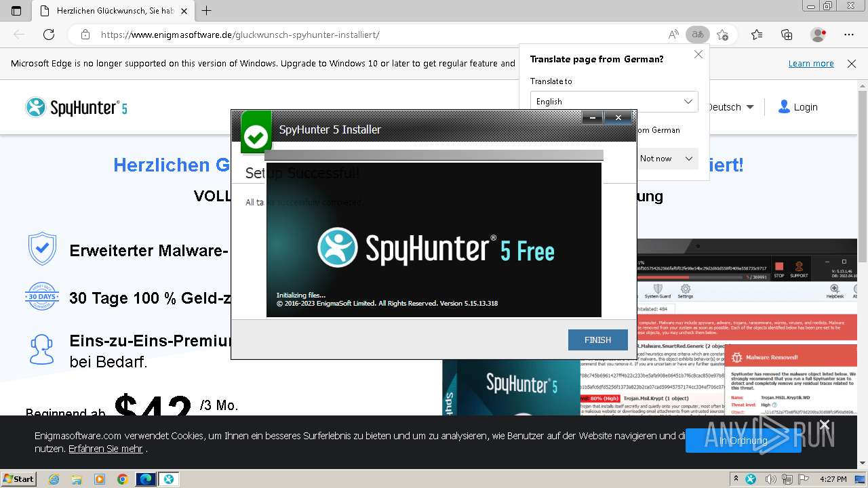Viewport: 868px width, 488px height.
Task: Refresh the current page
Action: (x=49, y=35)
